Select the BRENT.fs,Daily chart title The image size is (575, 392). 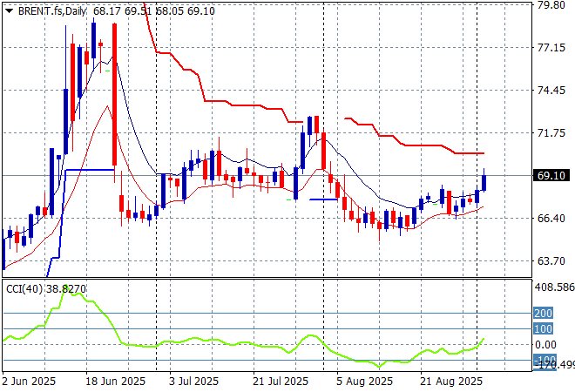coord(52,11)
